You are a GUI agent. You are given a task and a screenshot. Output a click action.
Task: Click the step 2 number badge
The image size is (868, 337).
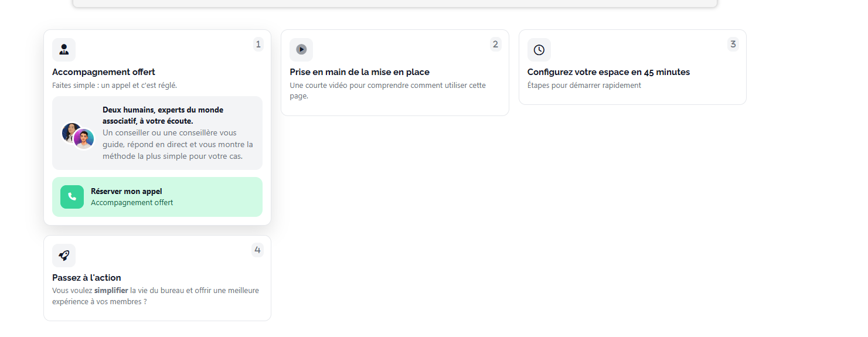pos(496,45)
